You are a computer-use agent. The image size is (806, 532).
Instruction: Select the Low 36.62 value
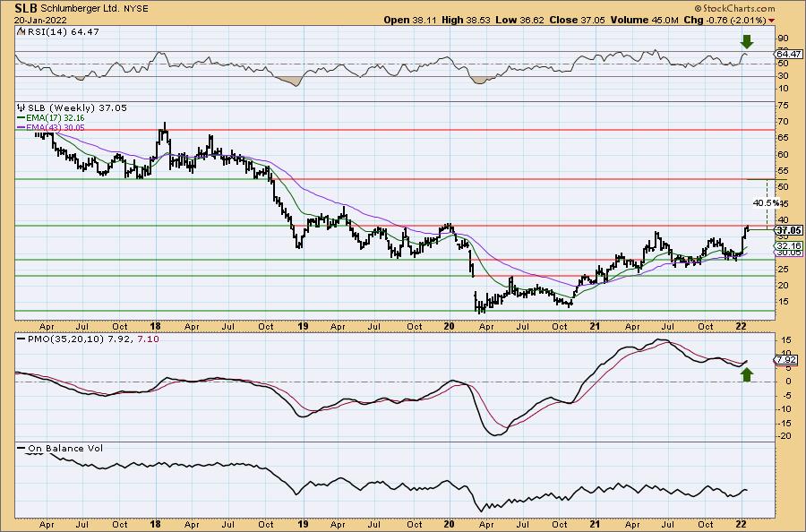[519, 20]
